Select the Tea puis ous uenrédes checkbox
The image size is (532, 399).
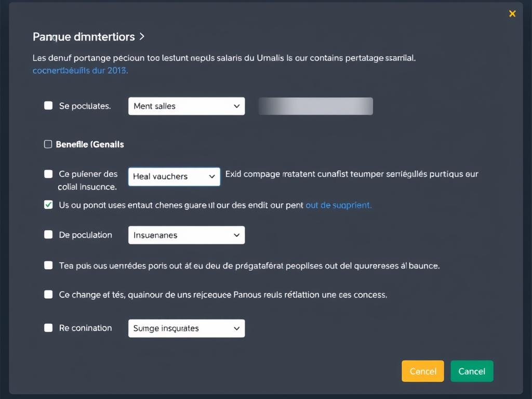pyautogui.click(x=48, y=265)
